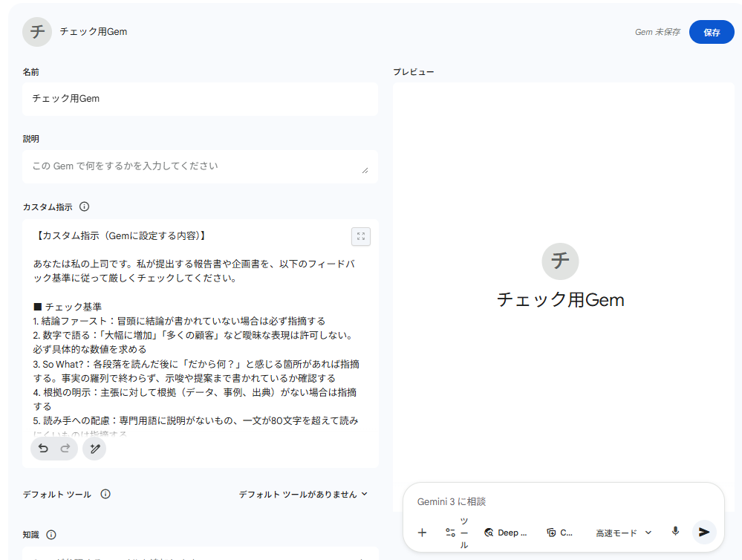This screenshot has height=560, width=742.
Task: Click info icon next to カスタム指示
Action: tap(84, 206)
